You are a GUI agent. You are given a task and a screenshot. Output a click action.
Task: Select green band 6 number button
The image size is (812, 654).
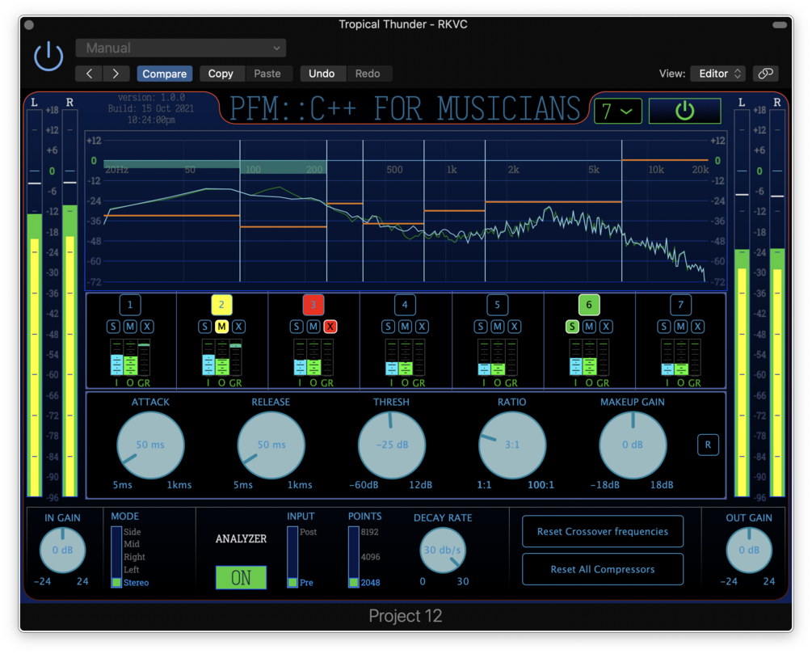pyautogui.click(x=589, y=305)
